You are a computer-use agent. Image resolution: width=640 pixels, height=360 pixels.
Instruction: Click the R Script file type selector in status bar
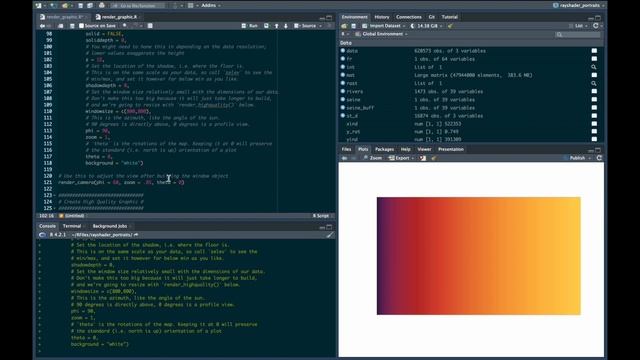pyautogui.click(x=322, y=216)
